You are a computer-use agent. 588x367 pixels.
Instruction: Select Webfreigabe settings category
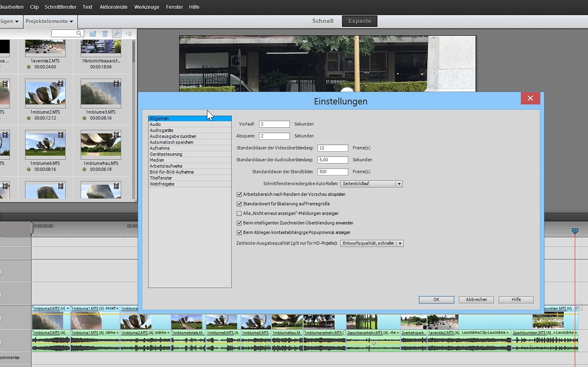point(190,184)
